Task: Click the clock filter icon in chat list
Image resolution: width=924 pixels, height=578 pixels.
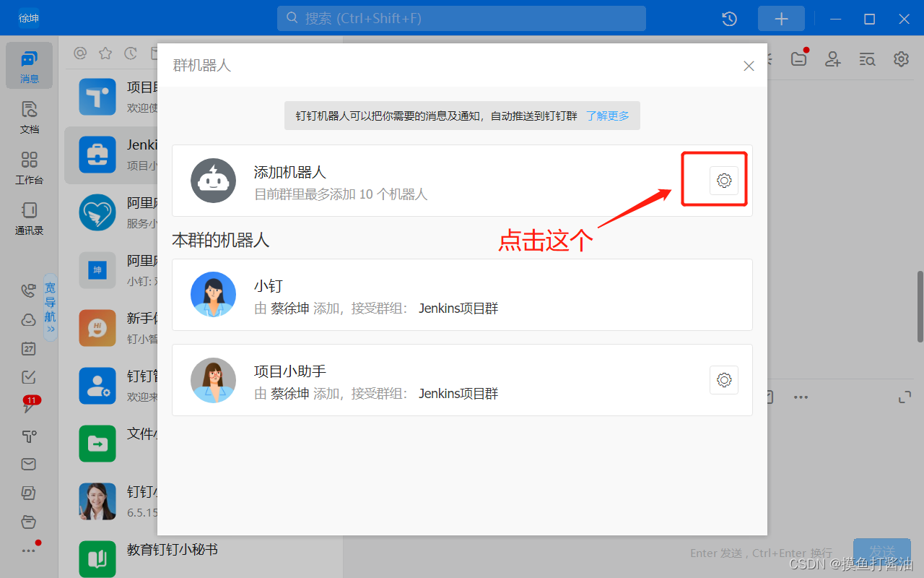Action: 131,53
